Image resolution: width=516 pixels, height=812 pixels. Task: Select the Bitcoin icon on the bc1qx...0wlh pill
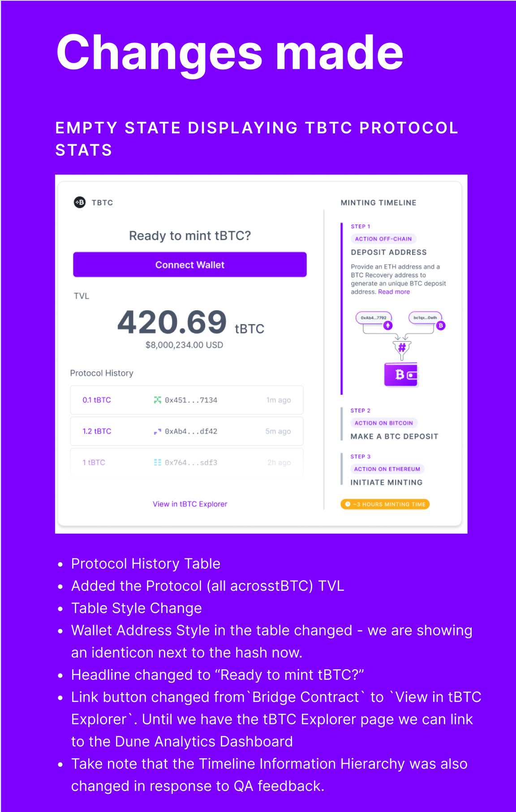tap(441, 325)
